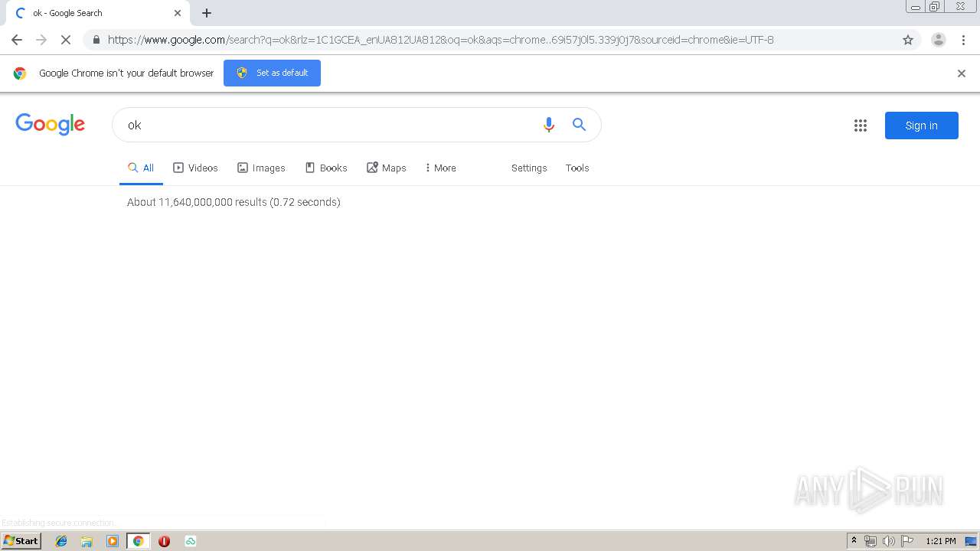Start voice search with the microphone icon
This screenshot has width=980, height=551.
(548, 125)
